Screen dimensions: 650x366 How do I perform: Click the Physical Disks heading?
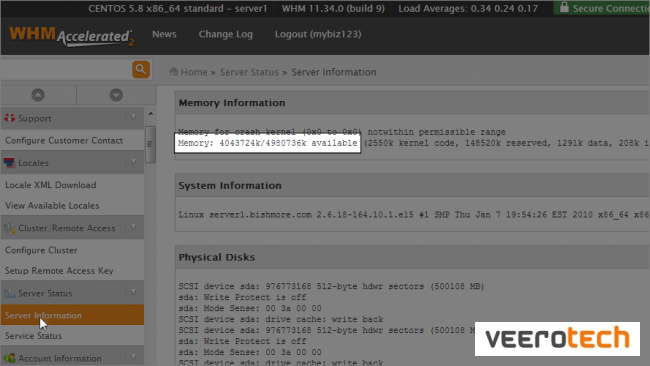(216, 257)
